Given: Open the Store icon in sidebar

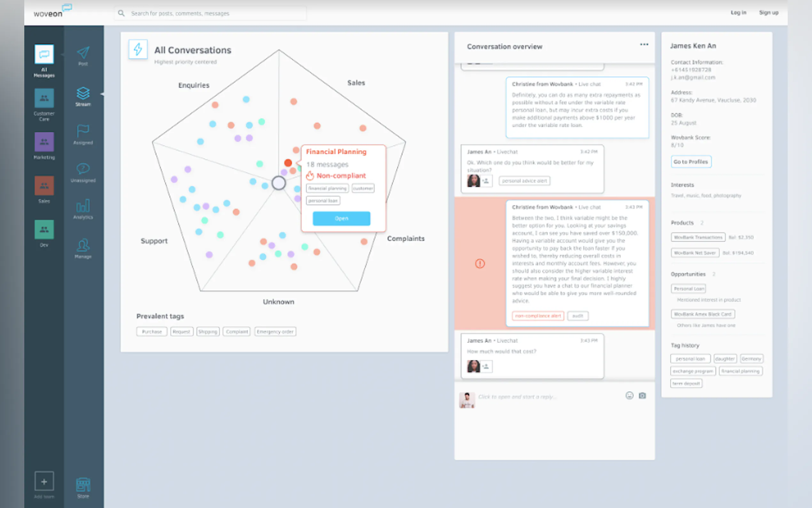Looking at the screenshot, I should (x=83, y=485).
